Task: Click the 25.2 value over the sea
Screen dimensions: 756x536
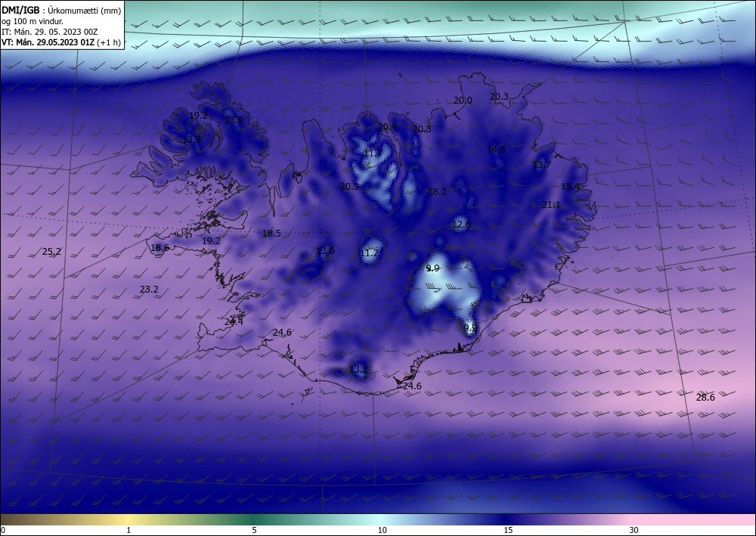Action: (x=51, y=252)
